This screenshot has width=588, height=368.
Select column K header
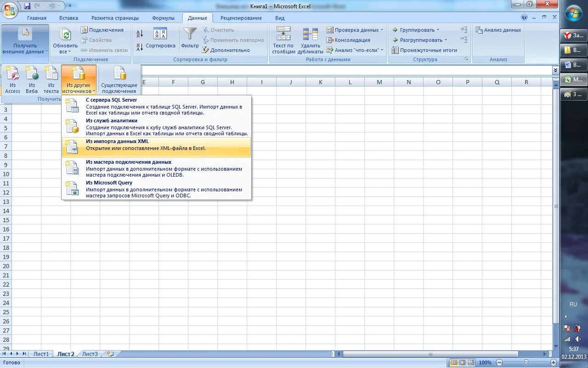point(320,82)
